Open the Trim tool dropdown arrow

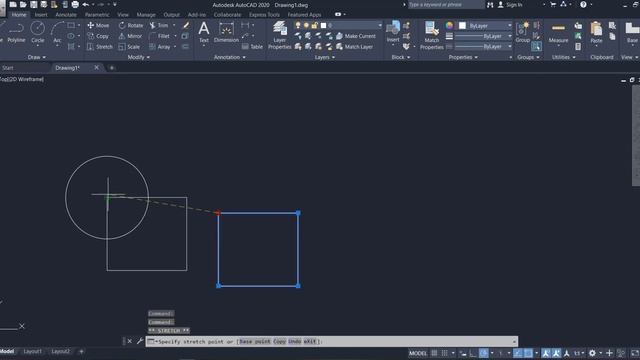[x=174, y=25]
